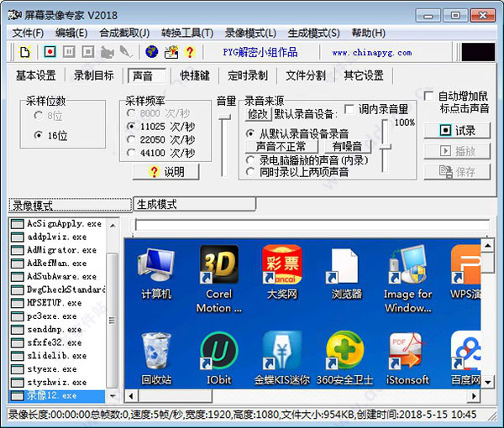Start recording with the red record icon
504x428 pixels.
50,51
